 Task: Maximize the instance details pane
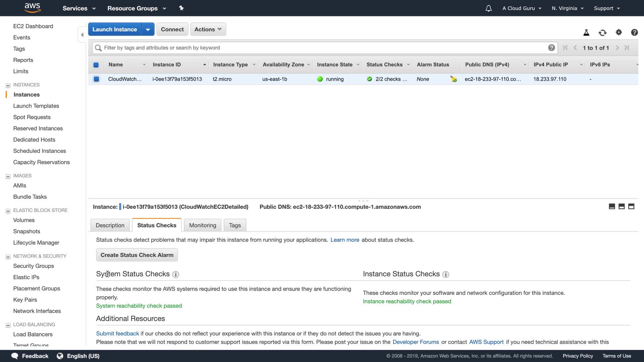[631, 206]
